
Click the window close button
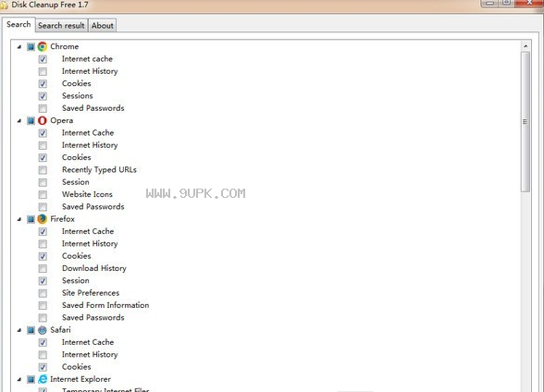coord(529,3)
